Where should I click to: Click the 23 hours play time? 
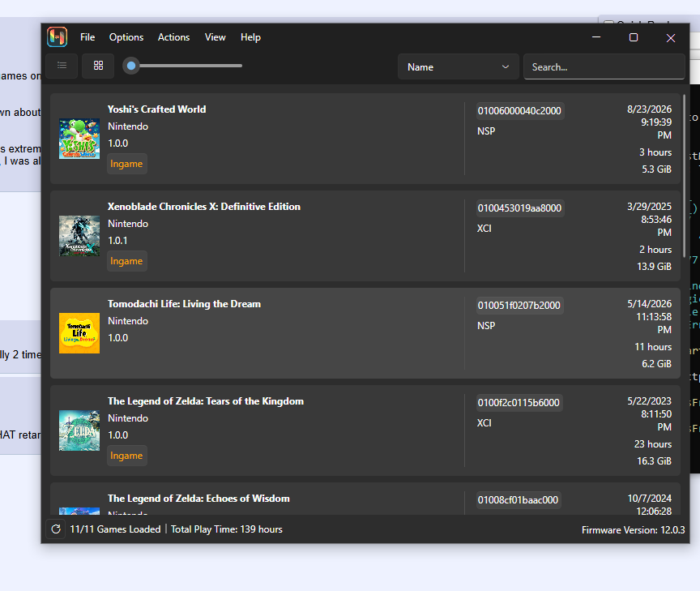[x=653, y=444]
